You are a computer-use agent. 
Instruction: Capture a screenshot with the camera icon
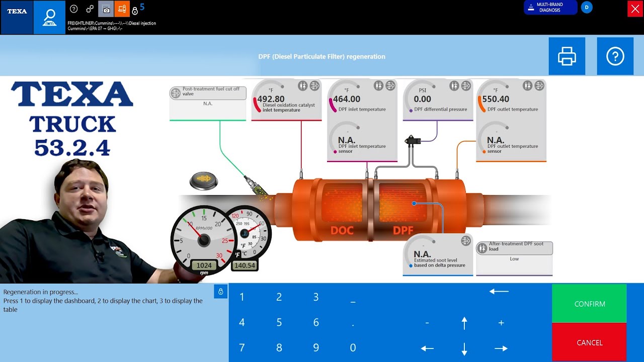click(x=106, y=9)
